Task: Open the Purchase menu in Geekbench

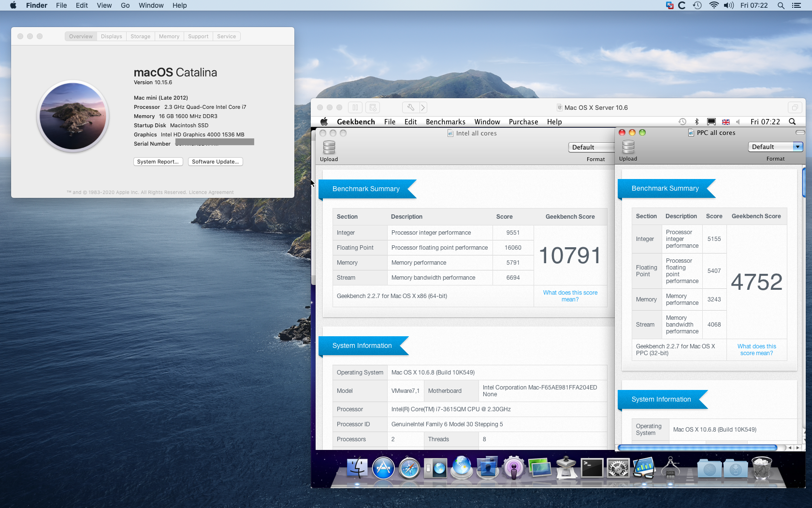Action: [x=523, y=122]
